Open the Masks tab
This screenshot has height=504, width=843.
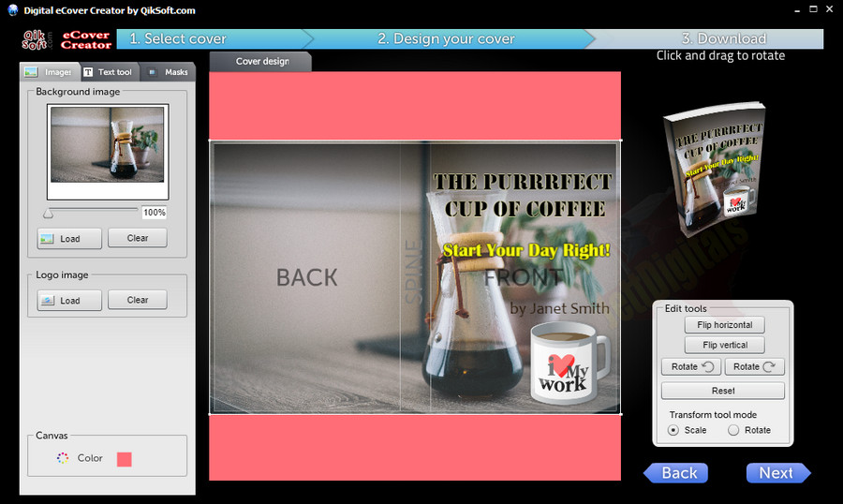[168, 72]
